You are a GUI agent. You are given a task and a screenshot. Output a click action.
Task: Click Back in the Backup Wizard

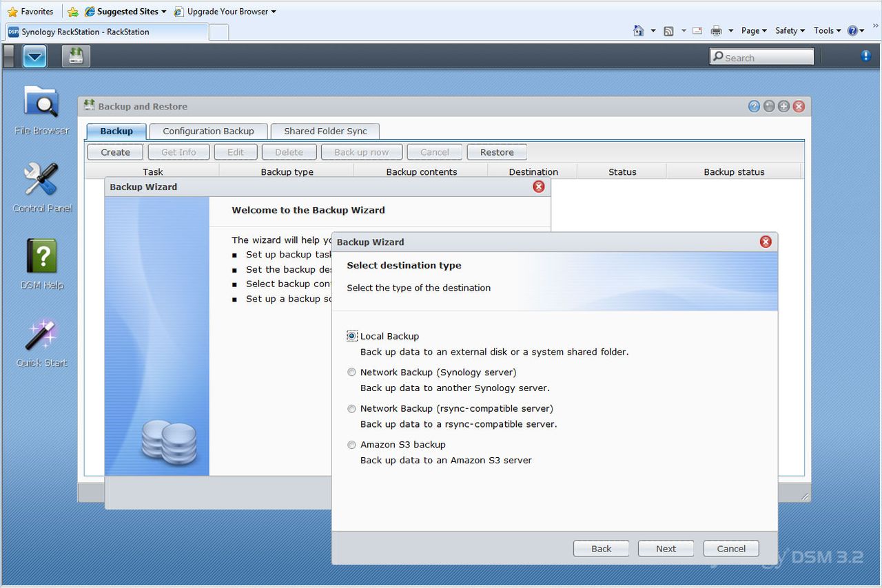point(601,549)
